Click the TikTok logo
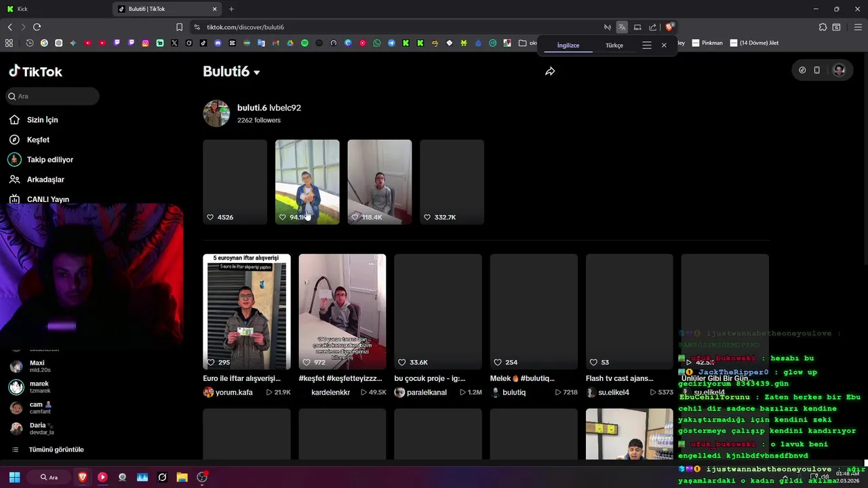Viewport: 868px width, 488px height. tap(35, 71)
